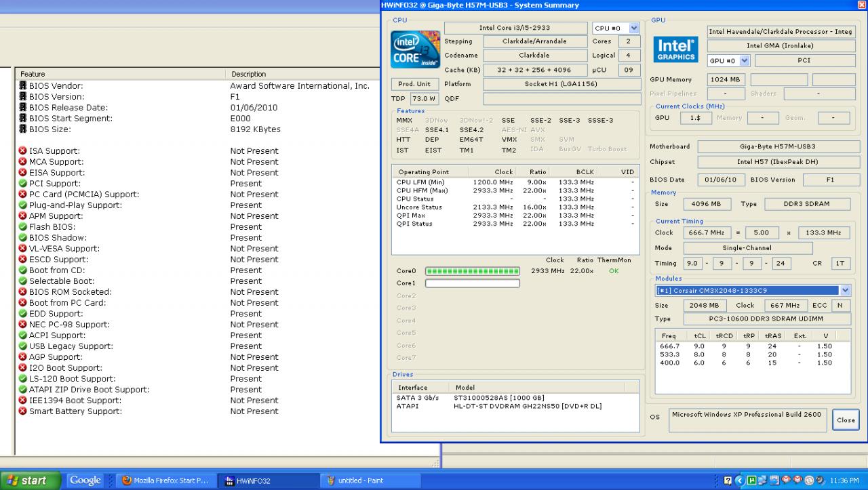Select the 400.0 frequency timing row

point(753,363)
